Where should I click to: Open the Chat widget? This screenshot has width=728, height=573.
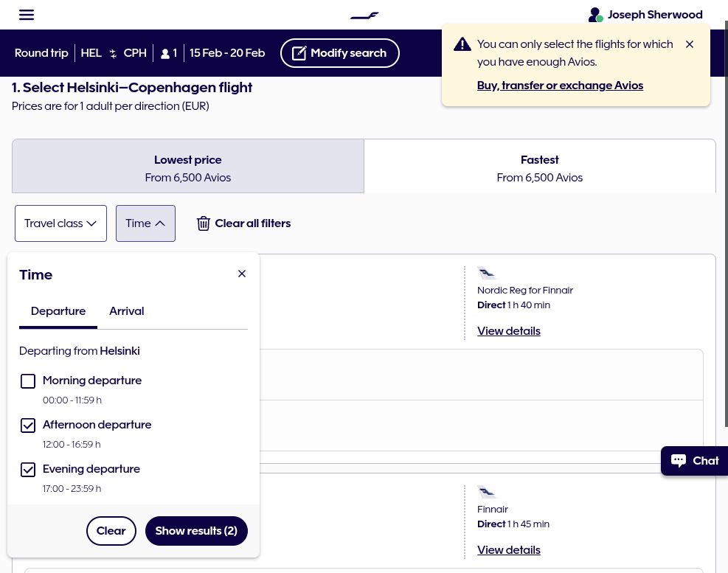tap(694, 461)
